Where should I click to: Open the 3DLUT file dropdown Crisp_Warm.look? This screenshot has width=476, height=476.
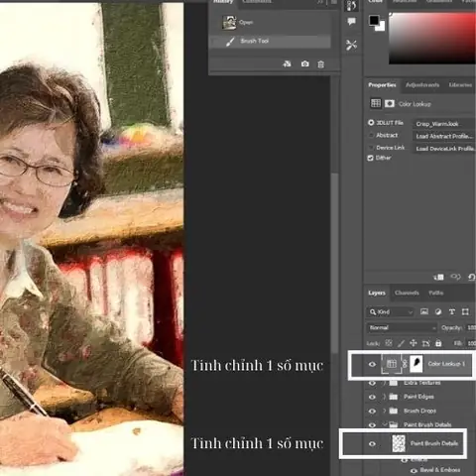tap(444, 124)
